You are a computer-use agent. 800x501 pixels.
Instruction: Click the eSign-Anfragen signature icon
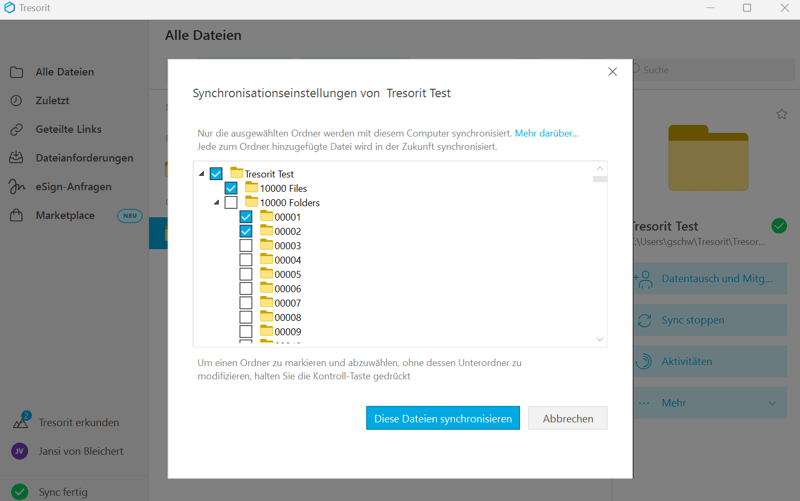(x=17, y=187)
